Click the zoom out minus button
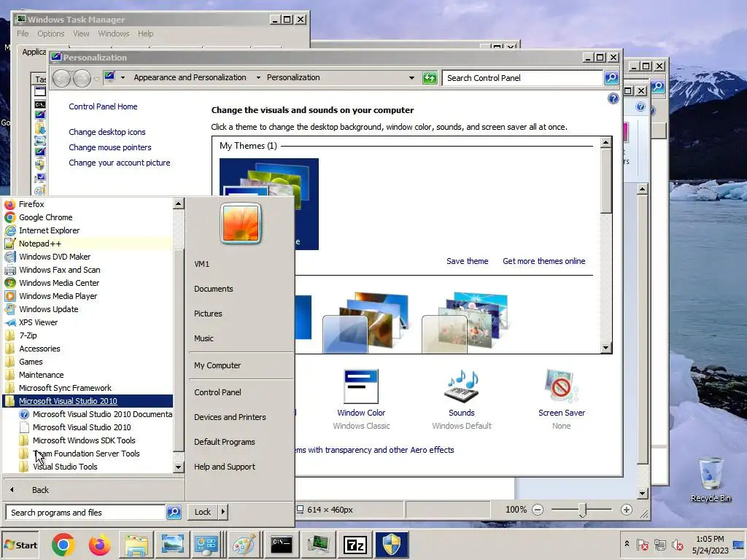Viewport: 747px width, 560px height. click(538, 510)
